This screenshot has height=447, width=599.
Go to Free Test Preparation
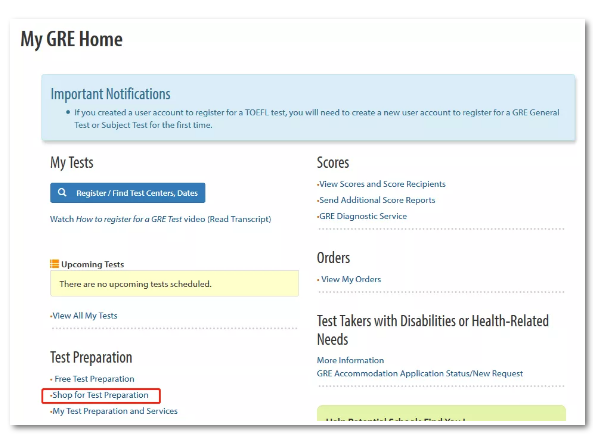click(x=94, y=379)
